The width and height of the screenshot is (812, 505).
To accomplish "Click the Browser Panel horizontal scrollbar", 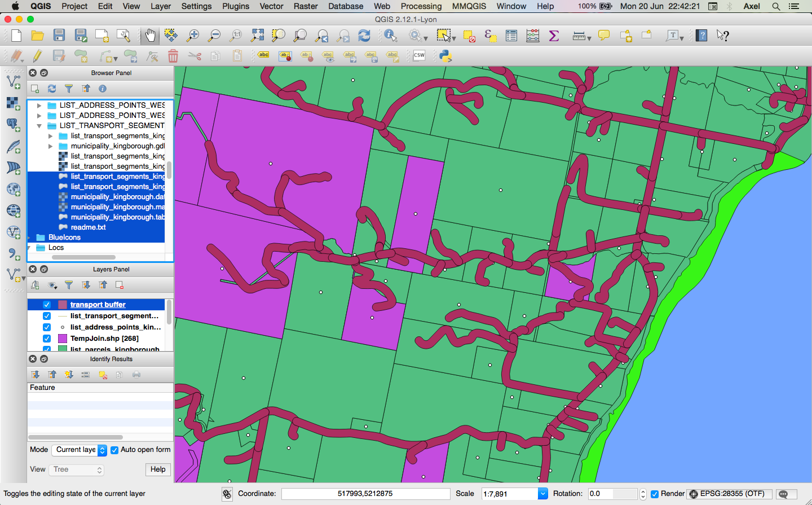I will [x=83, y=257].
